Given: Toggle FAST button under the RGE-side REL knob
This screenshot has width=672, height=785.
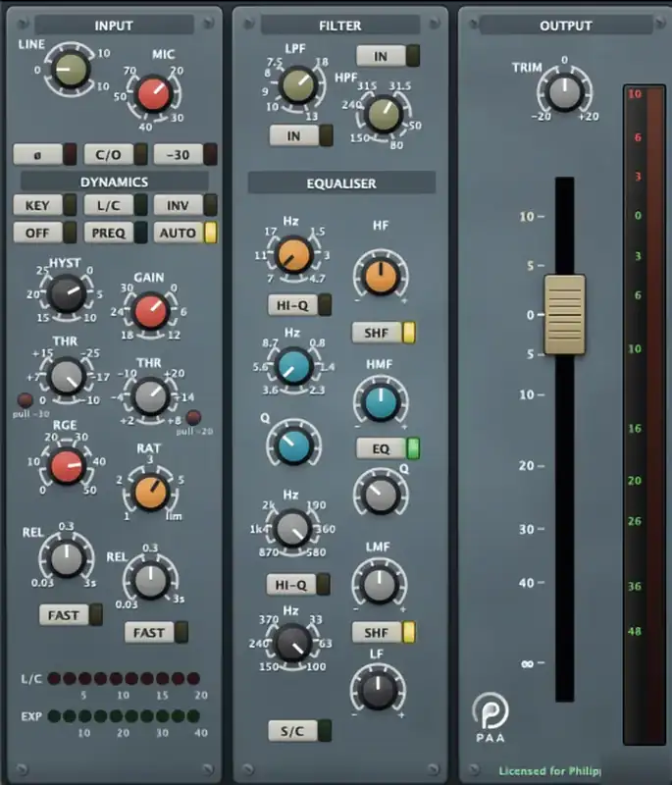Looking at the screenshot, I should [x=71, y=615].
